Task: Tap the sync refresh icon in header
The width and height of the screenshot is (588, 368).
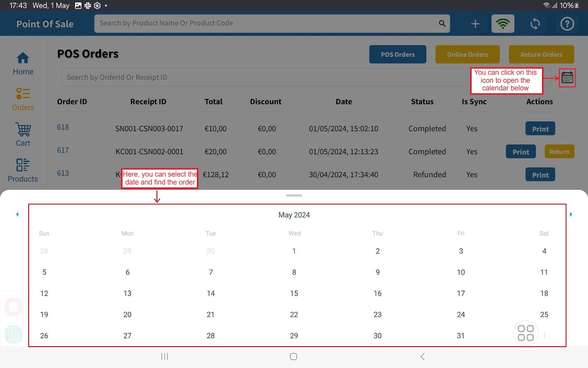Action: coord(535,24)
